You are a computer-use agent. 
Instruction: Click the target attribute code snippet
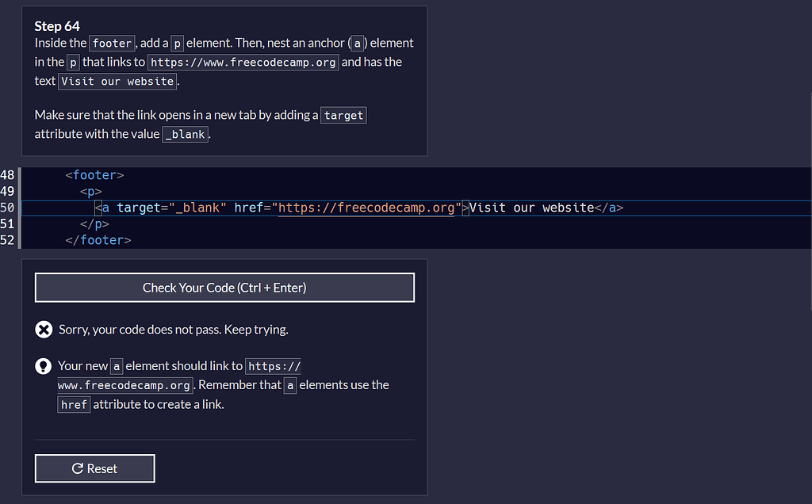click(343, 115)
